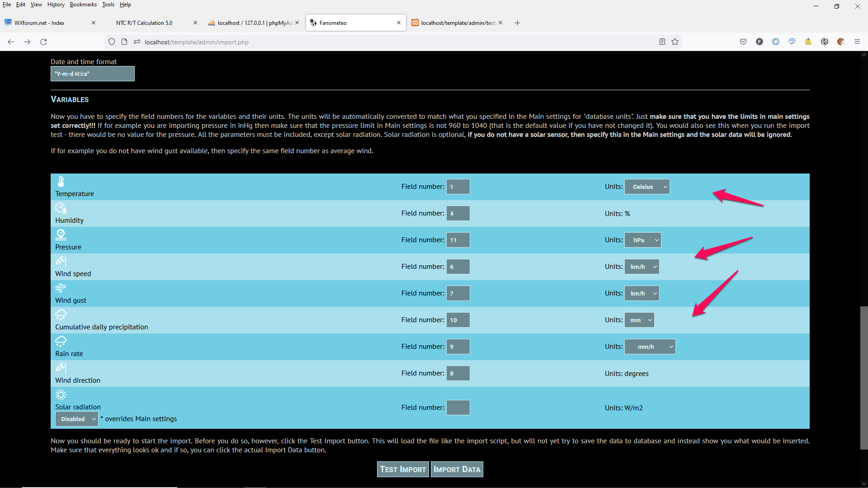Screen dimensions: 868x488
Task: Click the Test Import button
Action: point(402,469)
